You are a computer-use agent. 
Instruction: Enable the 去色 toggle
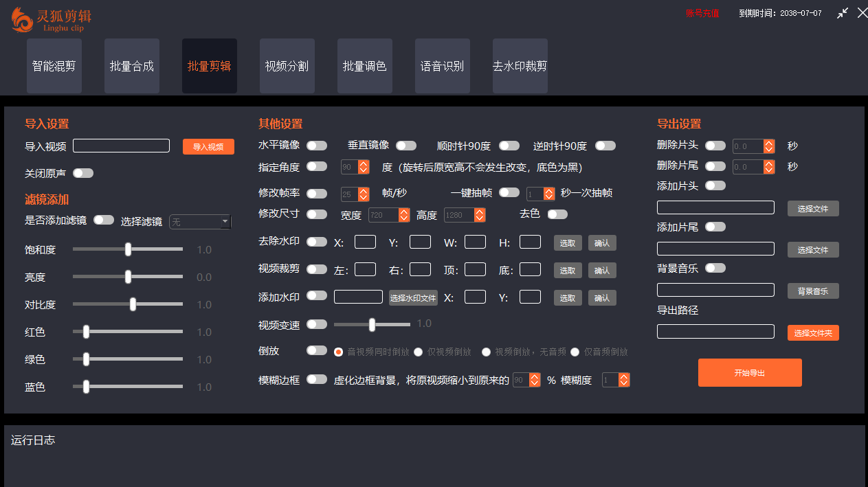[x=557, y=214]
